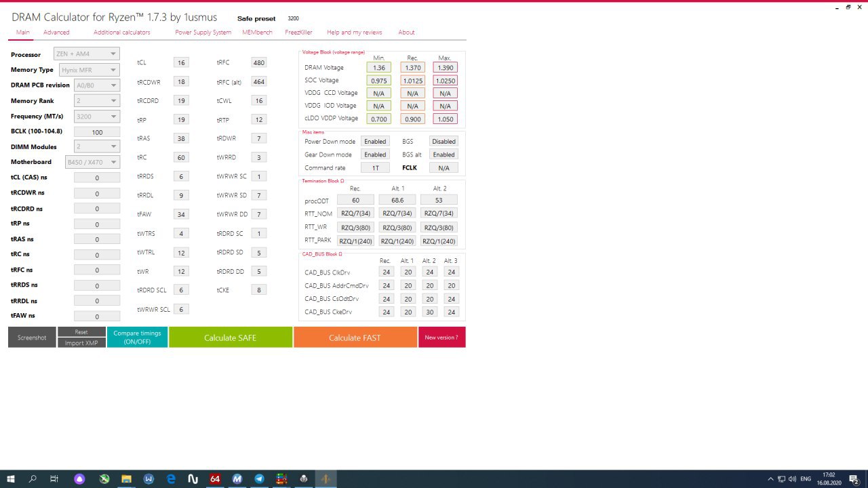Image resolution: width=868 pixels, height=488 pixels.
Task: Open Telegram from the taskbar
Action: click(x=259, y=479)
